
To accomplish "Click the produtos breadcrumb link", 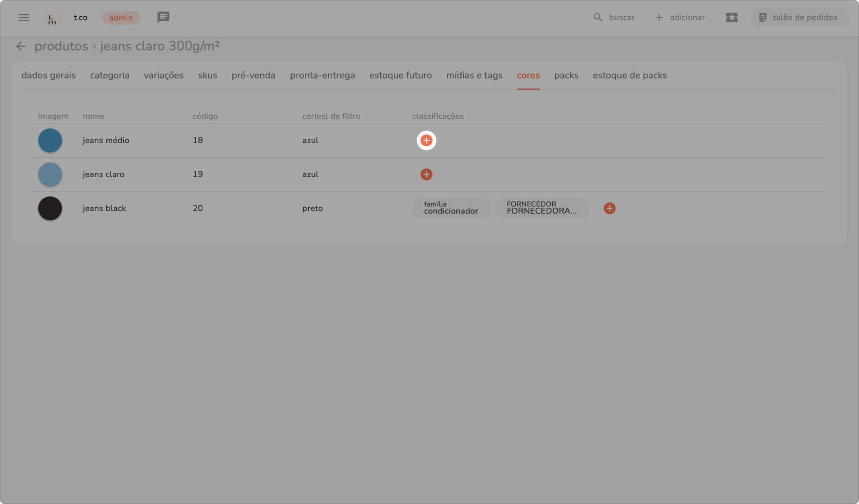I will coord(61,46).
